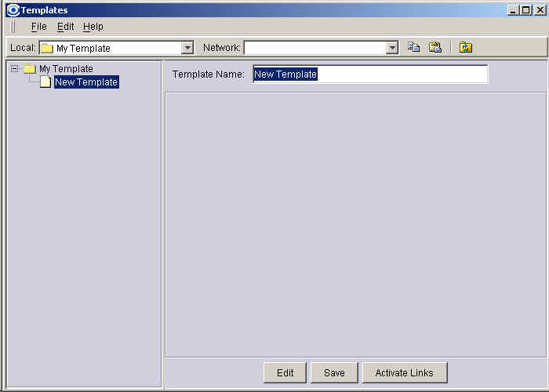Click the Paste clipboard toolbar icon
This screenshot has height=392, width=549.
pos(435,47)
